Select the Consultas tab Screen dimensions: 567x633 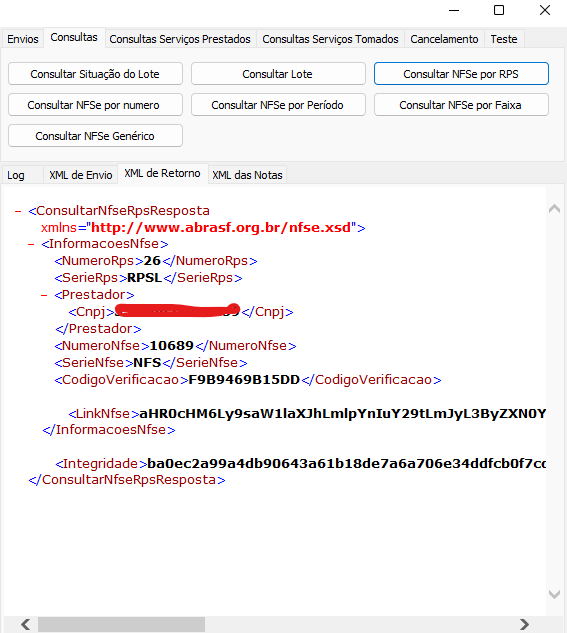(74, 38)
